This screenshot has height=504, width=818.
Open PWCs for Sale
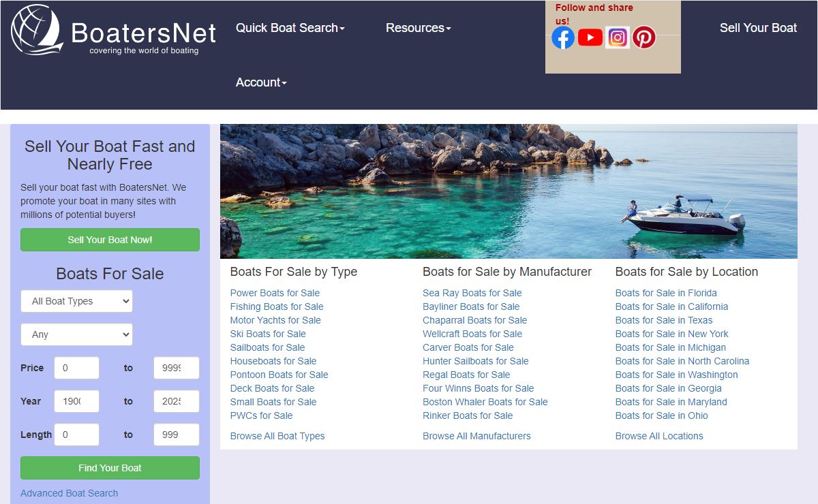click(261, 415)
